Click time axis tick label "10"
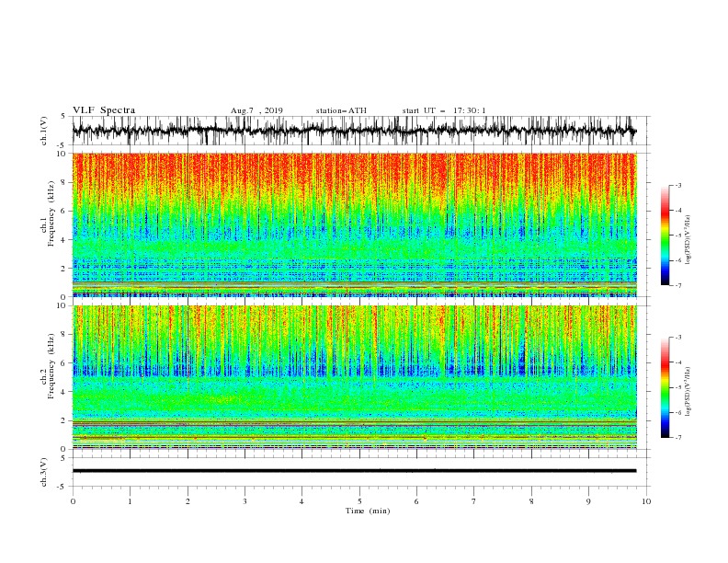This screenshot has width=728, height=563. click(646, 501)
